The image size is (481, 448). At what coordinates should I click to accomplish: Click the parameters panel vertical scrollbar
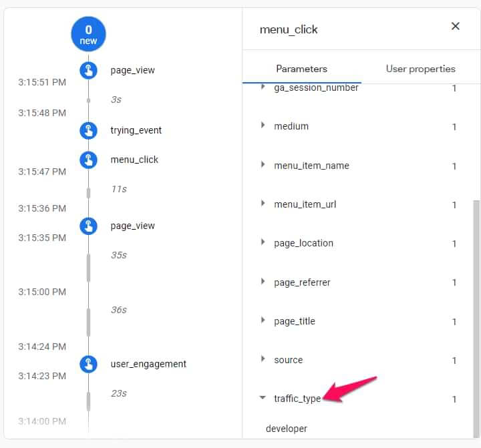[x=476, y=300]
